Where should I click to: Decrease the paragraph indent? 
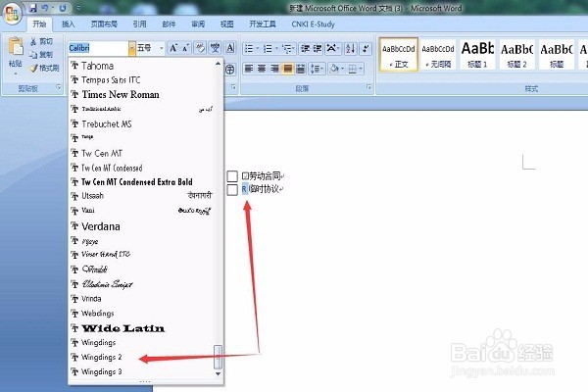coord(305,48)
